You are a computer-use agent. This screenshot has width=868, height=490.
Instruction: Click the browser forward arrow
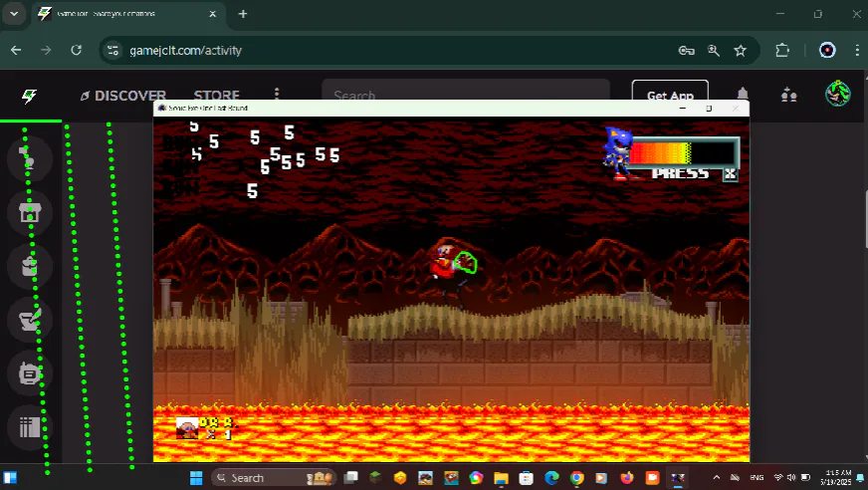coord(46,51)
